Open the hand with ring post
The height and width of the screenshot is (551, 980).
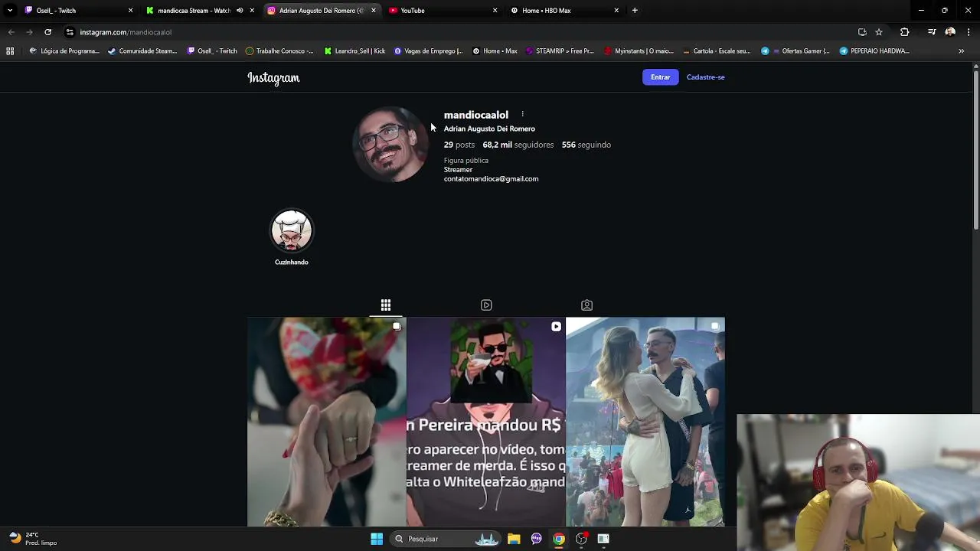click(x=326, y=422)
